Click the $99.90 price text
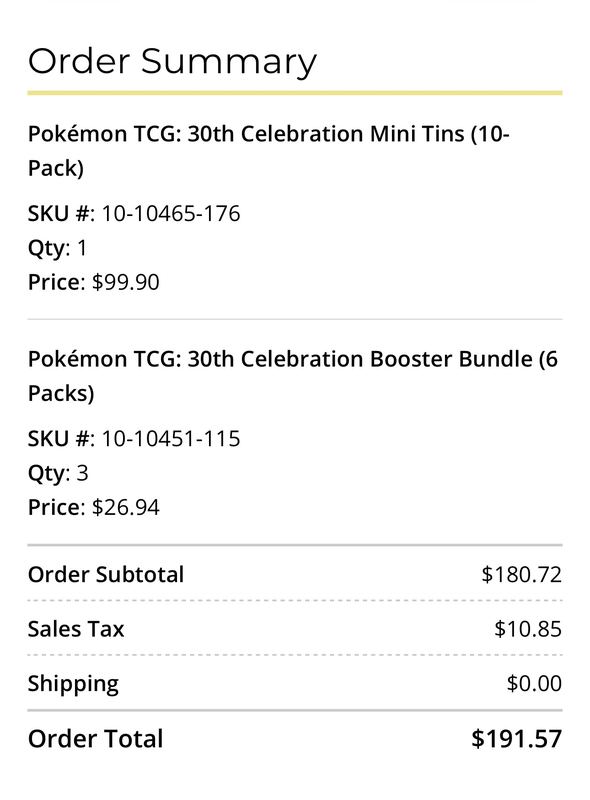Image resolution: width=590 pixels, height=800 pixels. pyautogui.click(x=126, y=282)
